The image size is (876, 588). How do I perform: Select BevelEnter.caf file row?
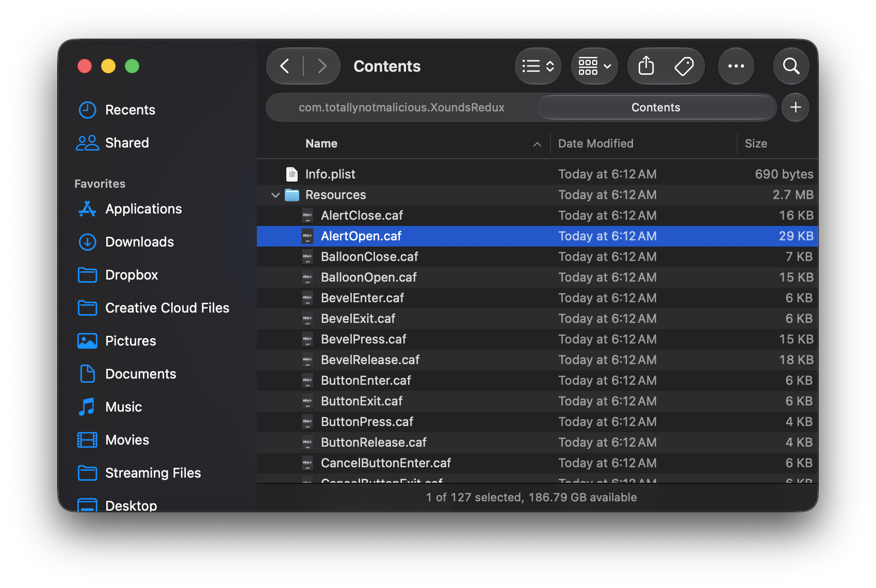[x=538, y=298]
